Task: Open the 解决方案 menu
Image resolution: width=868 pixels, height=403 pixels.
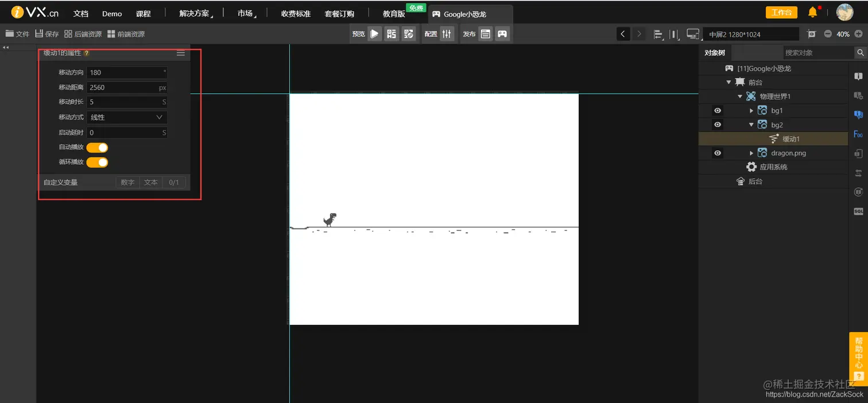Action: [x=195, y=13]
